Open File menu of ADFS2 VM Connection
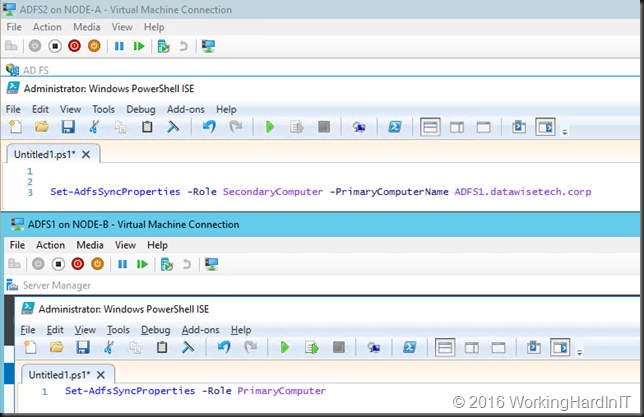 coord(14,27)
